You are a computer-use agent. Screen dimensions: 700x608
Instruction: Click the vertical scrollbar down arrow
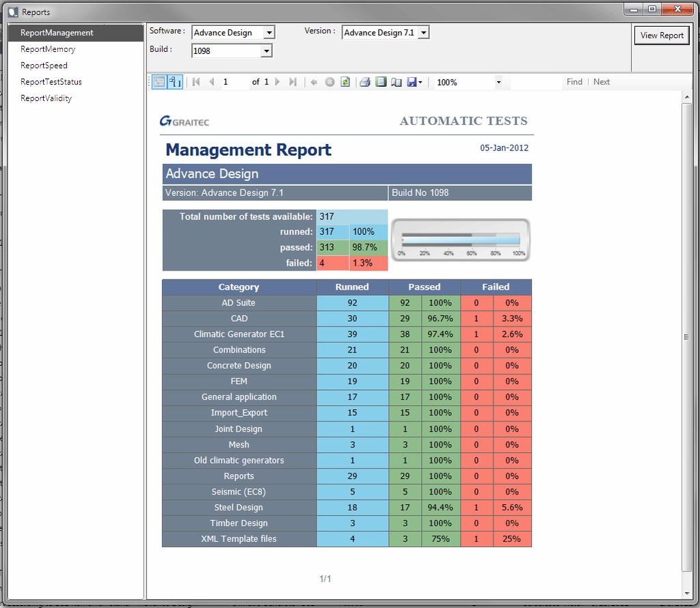click(686, 594)
